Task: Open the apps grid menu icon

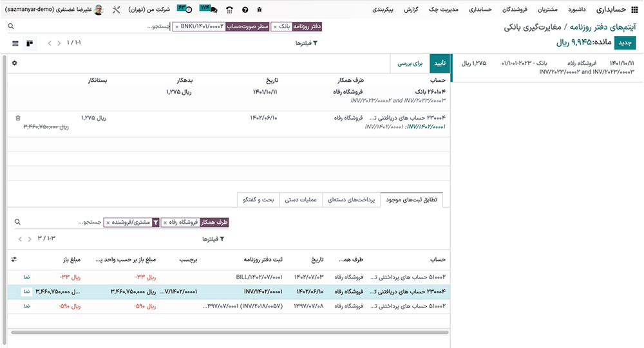Action: click(634, 10)
